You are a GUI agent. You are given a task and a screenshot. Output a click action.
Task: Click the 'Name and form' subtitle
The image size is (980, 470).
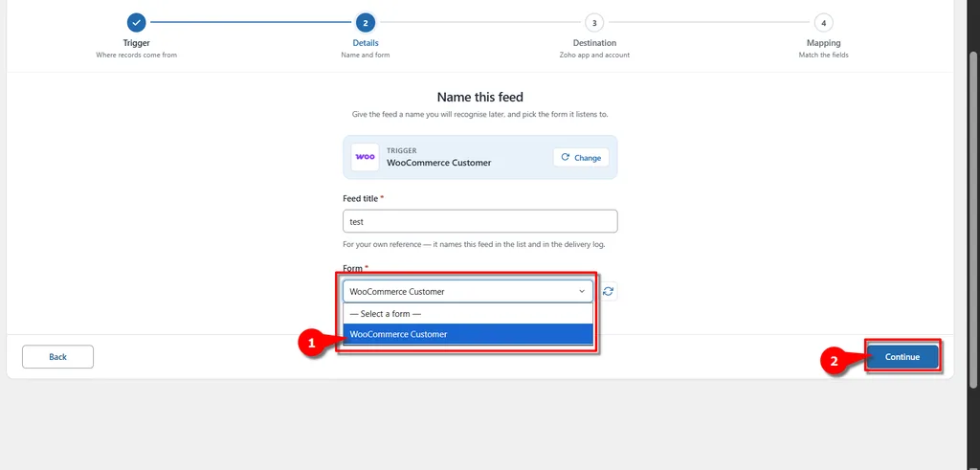click(x=366, y=55)
